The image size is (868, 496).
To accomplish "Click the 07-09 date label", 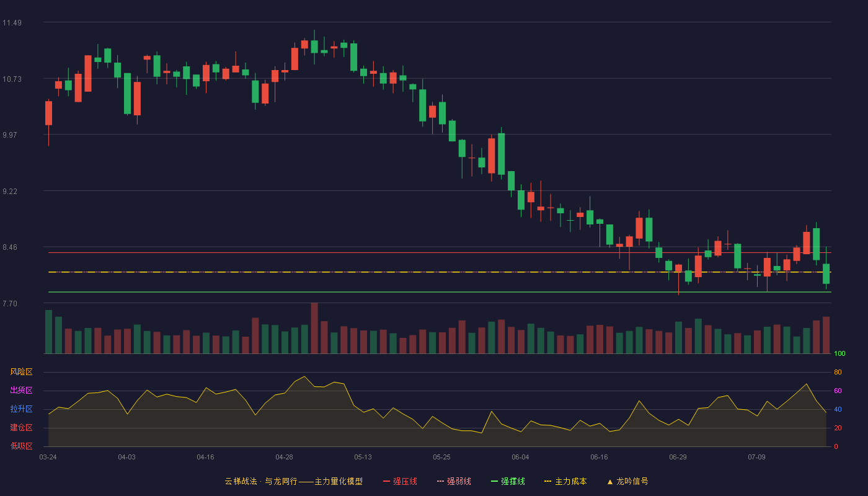I will click(x=756, y=457).
